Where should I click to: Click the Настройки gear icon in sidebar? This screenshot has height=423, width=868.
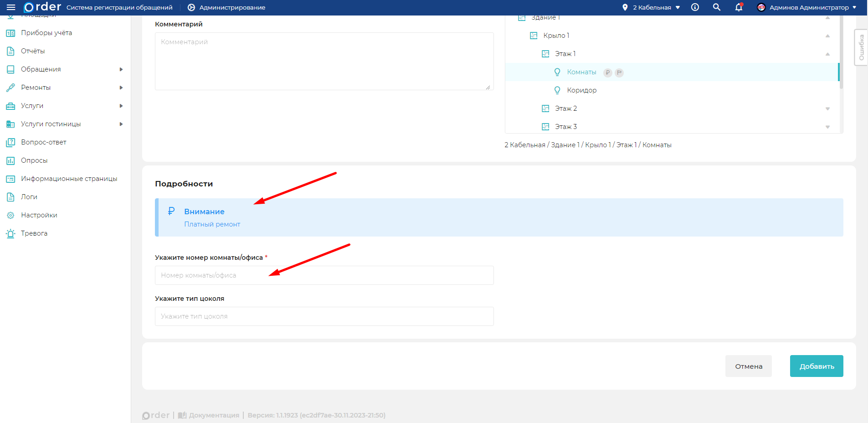pos(10,215)
